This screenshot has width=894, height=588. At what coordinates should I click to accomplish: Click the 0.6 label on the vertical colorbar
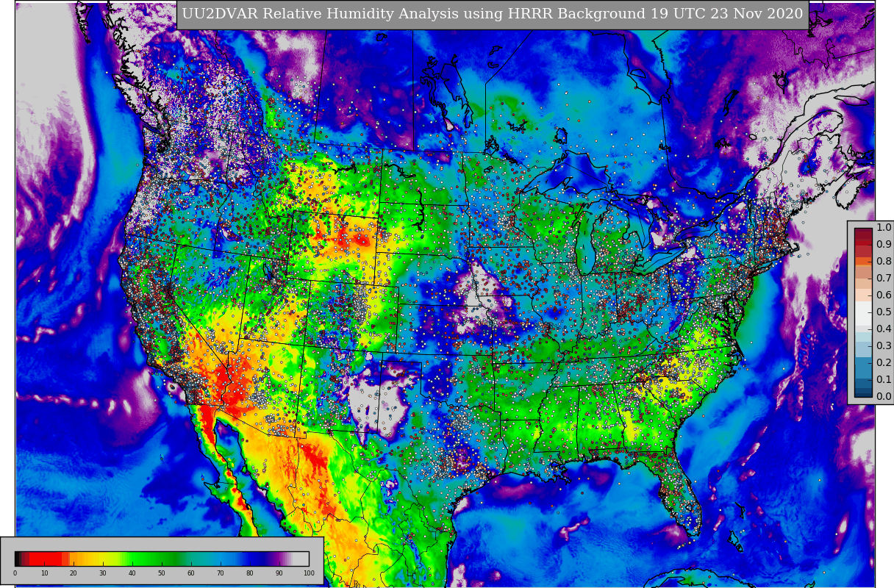coord(884,295)
